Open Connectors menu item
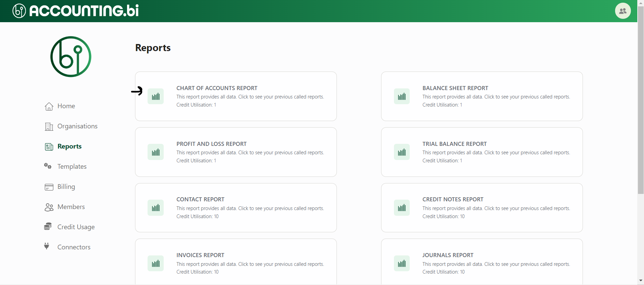 coord(74,247)
